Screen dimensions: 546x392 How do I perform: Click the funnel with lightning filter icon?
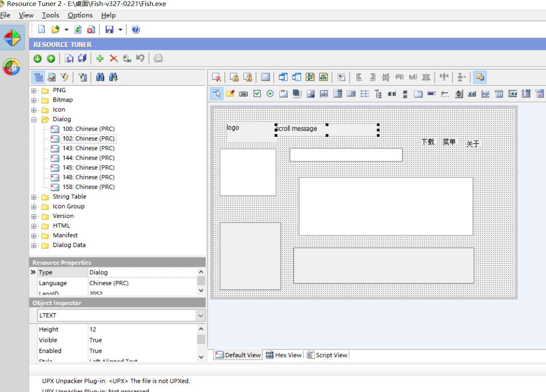65,77
